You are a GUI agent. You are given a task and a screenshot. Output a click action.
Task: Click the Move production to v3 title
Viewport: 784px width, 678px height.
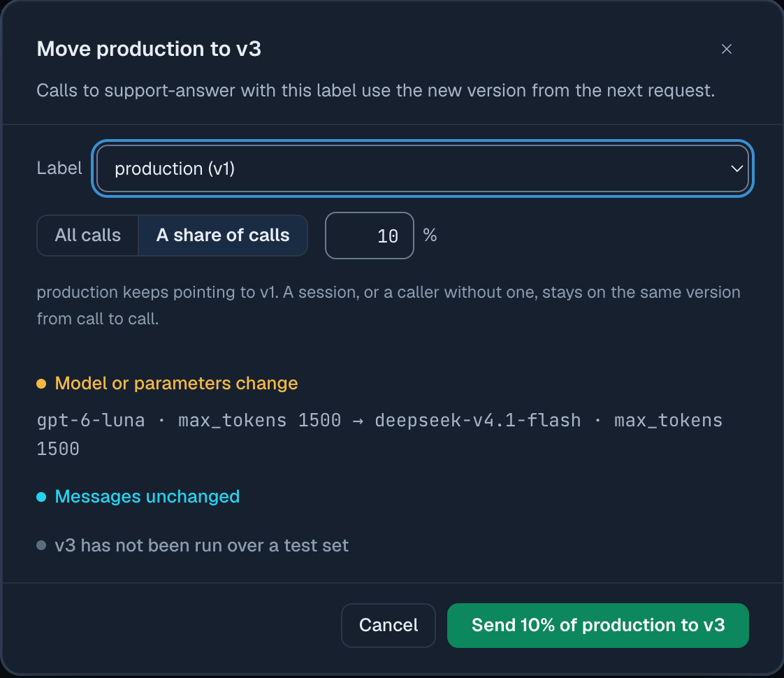(149, 49)
